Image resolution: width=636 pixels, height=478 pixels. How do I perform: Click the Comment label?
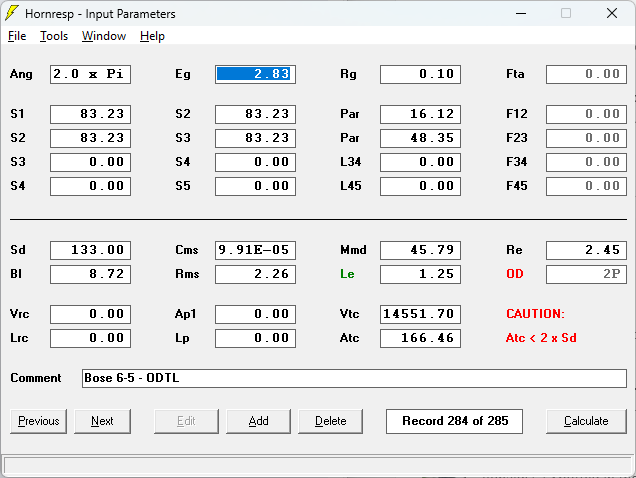pyautogui.click(x=36, y=378)
